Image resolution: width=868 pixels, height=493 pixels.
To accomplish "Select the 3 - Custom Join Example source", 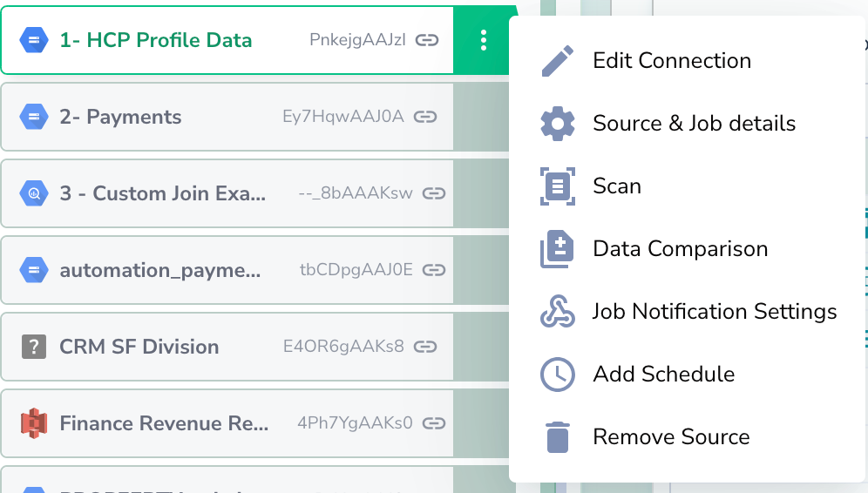I will coord(162,193).
